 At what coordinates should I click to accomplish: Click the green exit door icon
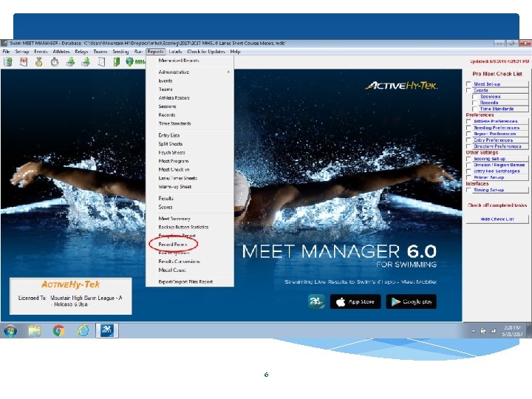point(117,62)
